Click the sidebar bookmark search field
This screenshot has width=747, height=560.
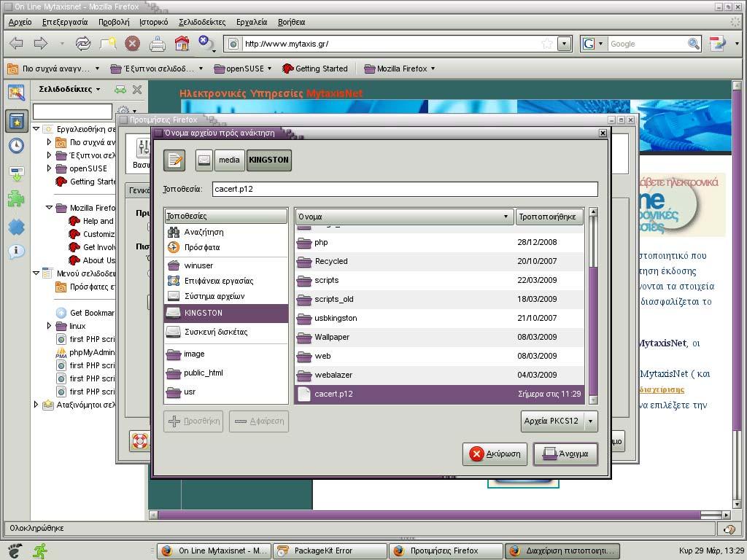pos(72,112)
